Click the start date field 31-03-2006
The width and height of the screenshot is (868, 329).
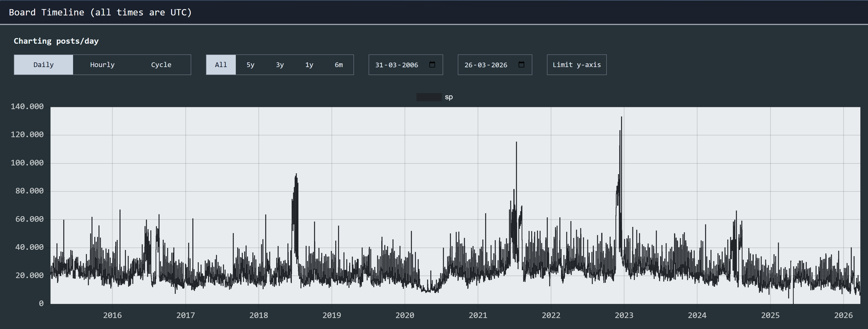397,65
